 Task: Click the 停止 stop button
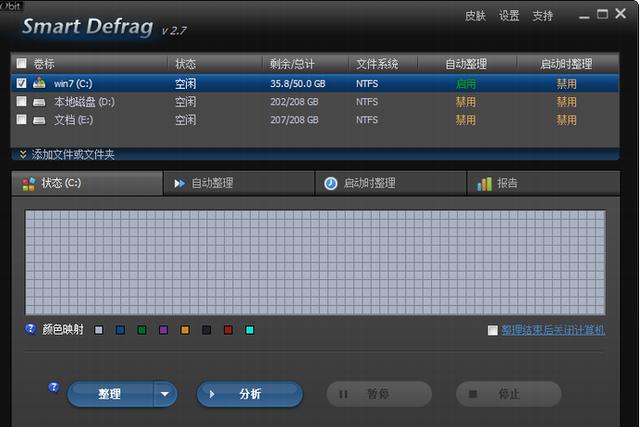[509, 394]
